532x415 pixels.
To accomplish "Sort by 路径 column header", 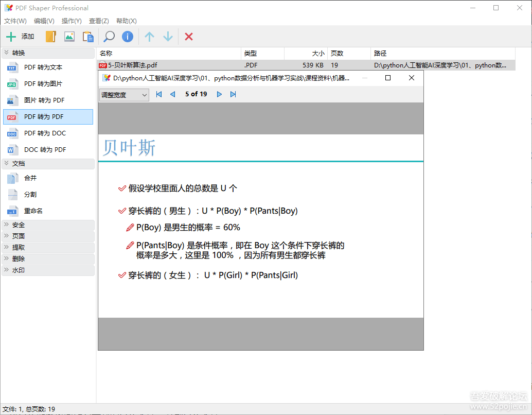I will point(443,54).
